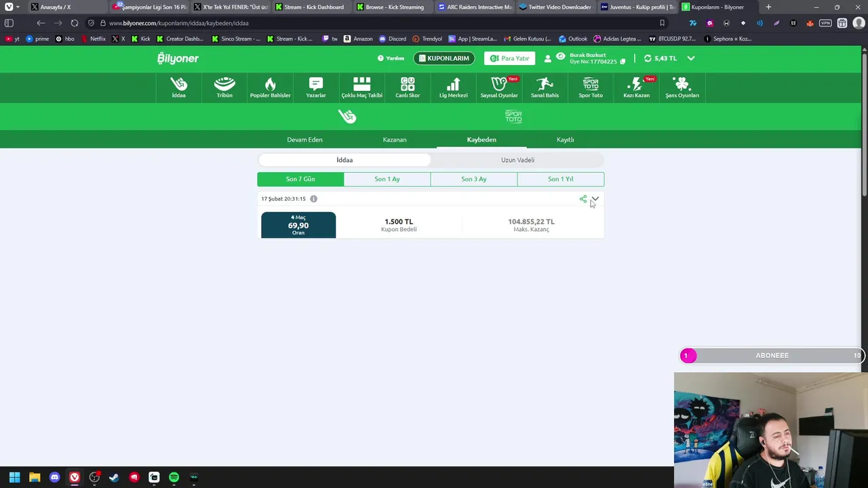Screen dimensions: 868x488
Task: Go back in browser
Action: [41, 23]
